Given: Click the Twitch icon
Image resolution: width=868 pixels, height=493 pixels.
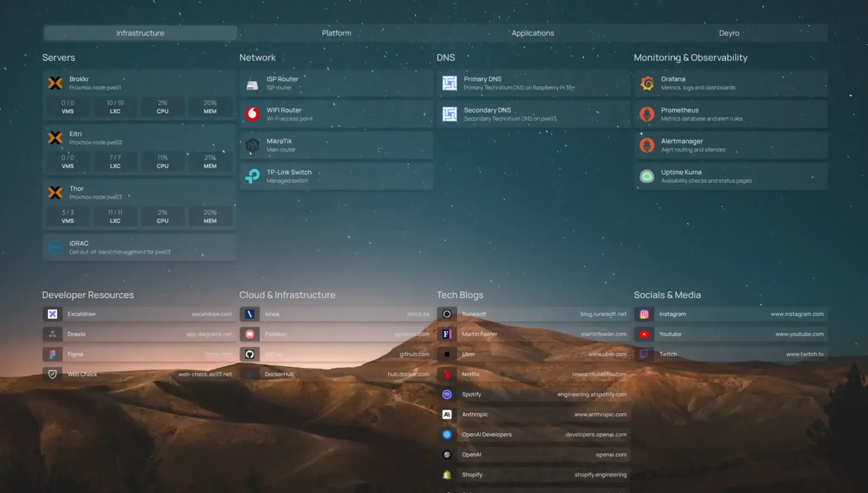Looking at the screenshot, I should click(x=644, y=354).
